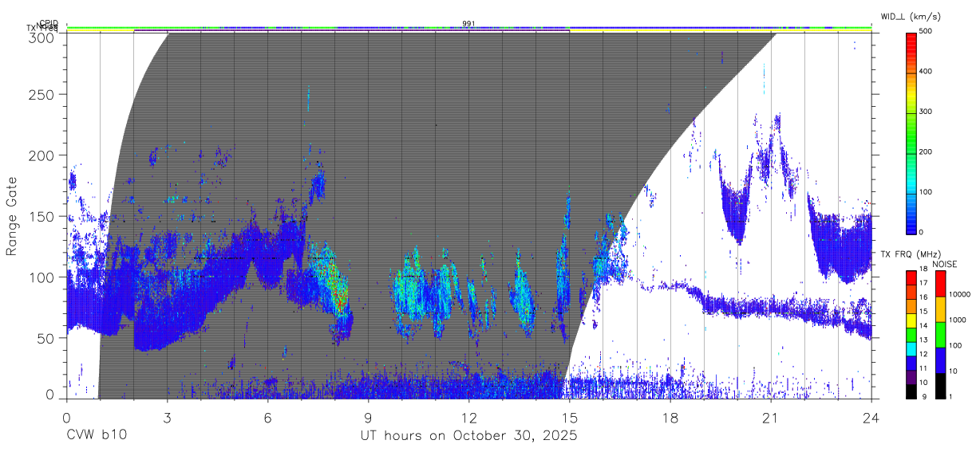Click the Range Gate y-axis label
The width and height of the screenshot is (980, 452).
click(13, 217)
